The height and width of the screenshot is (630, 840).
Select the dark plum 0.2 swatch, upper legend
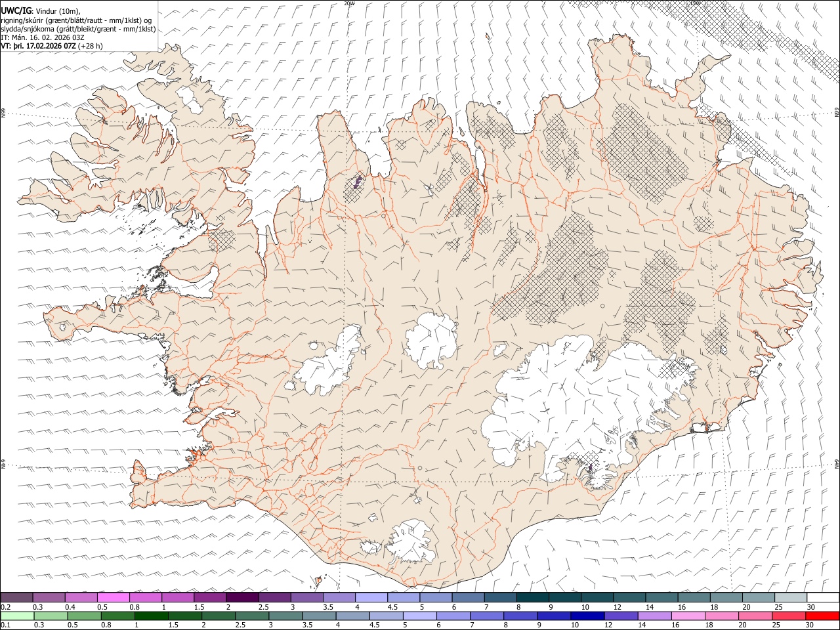[17, 597]
